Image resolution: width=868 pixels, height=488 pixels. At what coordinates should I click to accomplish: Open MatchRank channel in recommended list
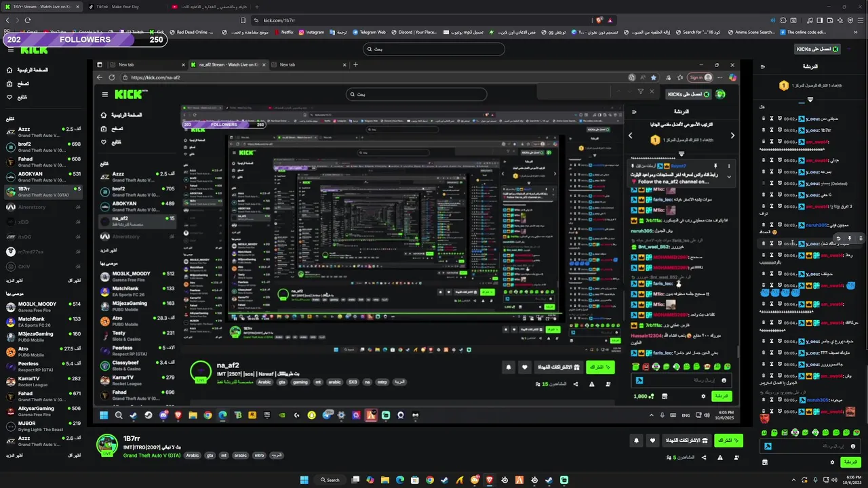coord(43,322)
